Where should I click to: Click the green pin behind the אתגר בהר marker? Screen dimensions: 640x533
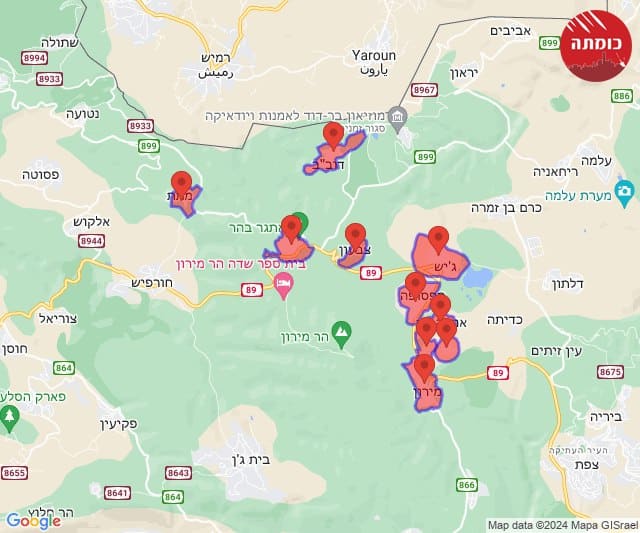302,221
